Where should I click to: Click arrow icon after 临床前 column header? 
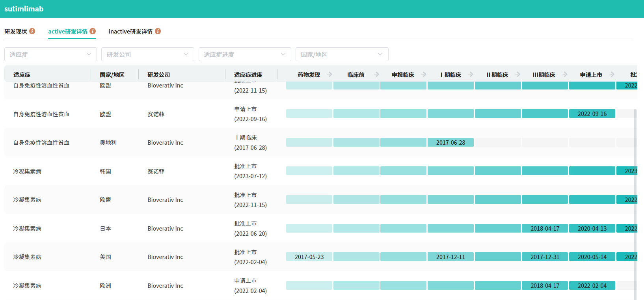pyautogui.click(x=377, y=75)
